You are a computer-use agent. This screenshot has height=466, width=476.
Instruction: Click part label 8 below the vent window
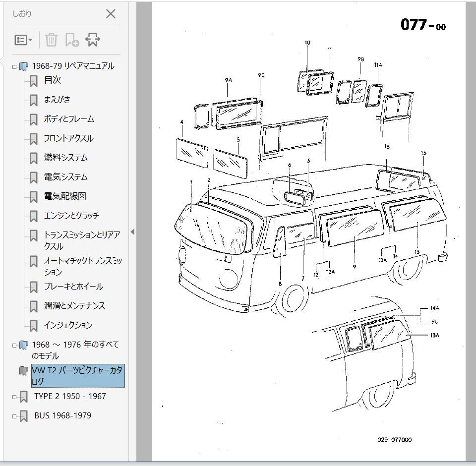click(280, 284)
